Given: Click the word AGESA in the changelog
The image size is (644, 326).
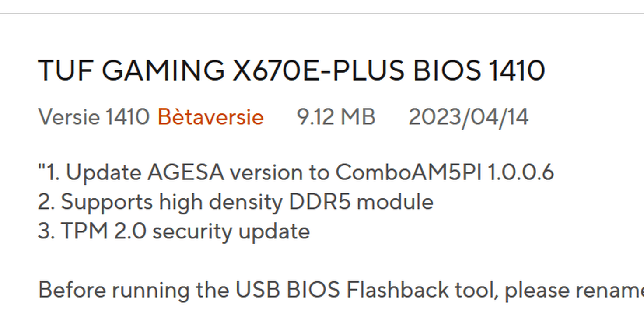Looking at the screenshot, I should 185,173.
